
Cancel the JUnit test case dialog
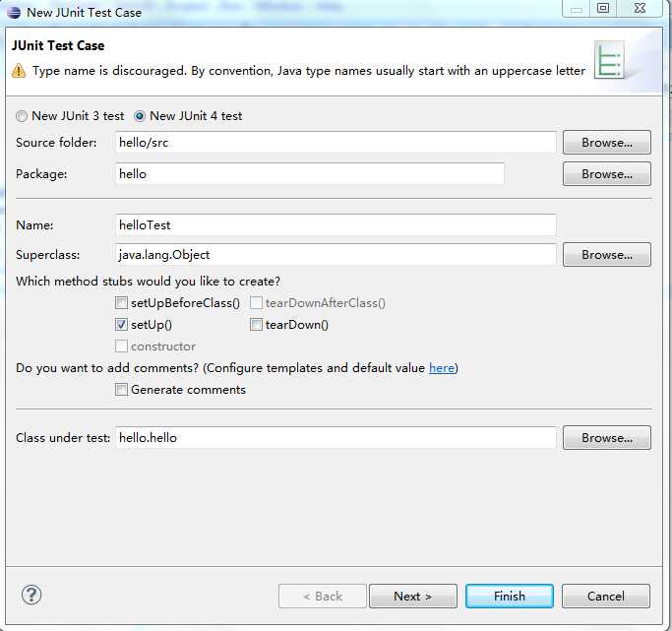pos(606,596)
